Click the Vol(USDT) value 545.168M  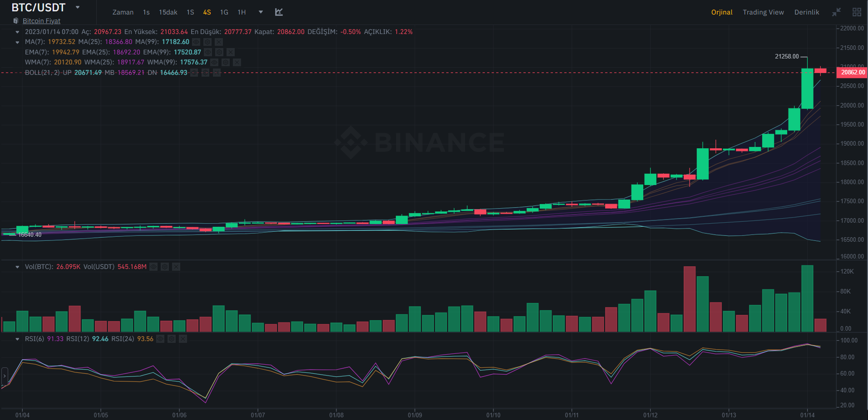click(x=132, y=267)
